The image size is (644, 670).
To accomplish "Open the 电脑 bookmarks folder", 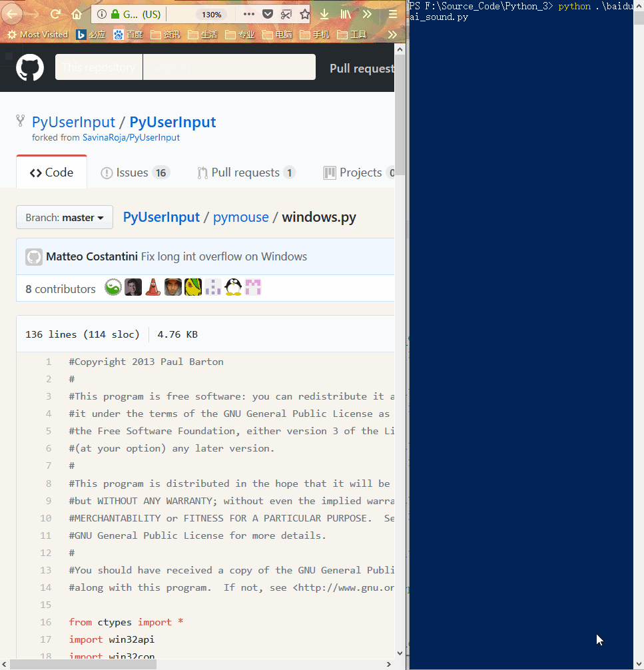I will 277,35.
